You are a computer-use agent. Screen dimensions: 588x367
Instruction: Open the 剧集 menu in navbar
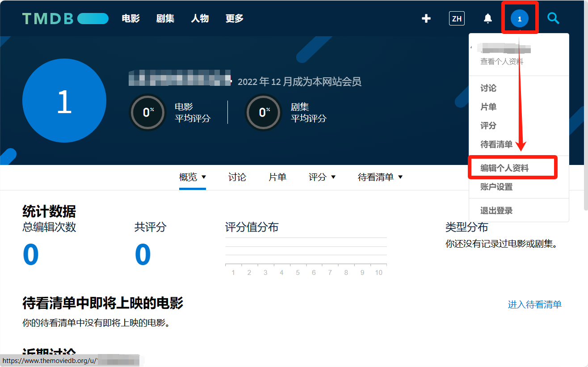pos(165,18)
